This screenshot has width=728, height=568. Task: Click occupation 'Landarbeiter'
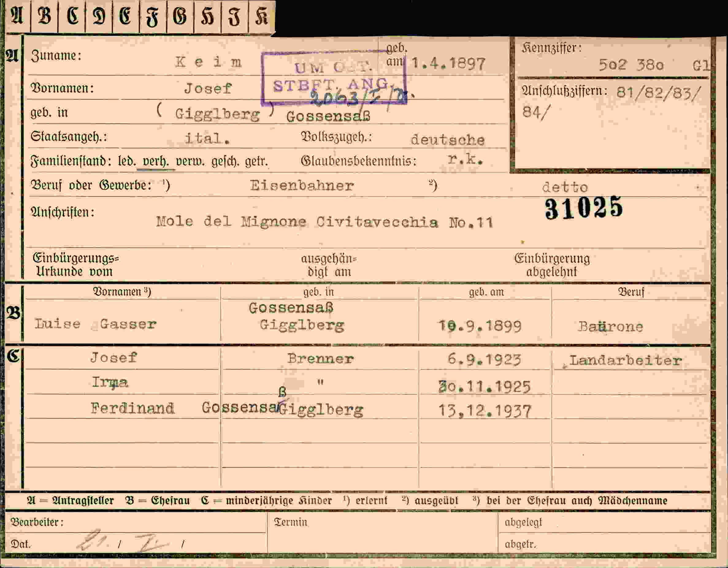(x=626, y=360)
